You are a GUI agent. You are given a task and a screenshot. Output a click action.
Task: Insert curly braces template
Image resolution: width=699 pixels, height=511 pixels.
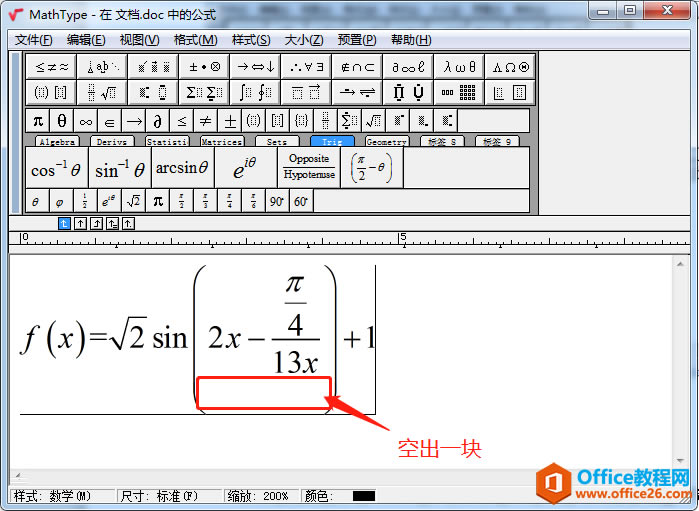pos(302,120)
